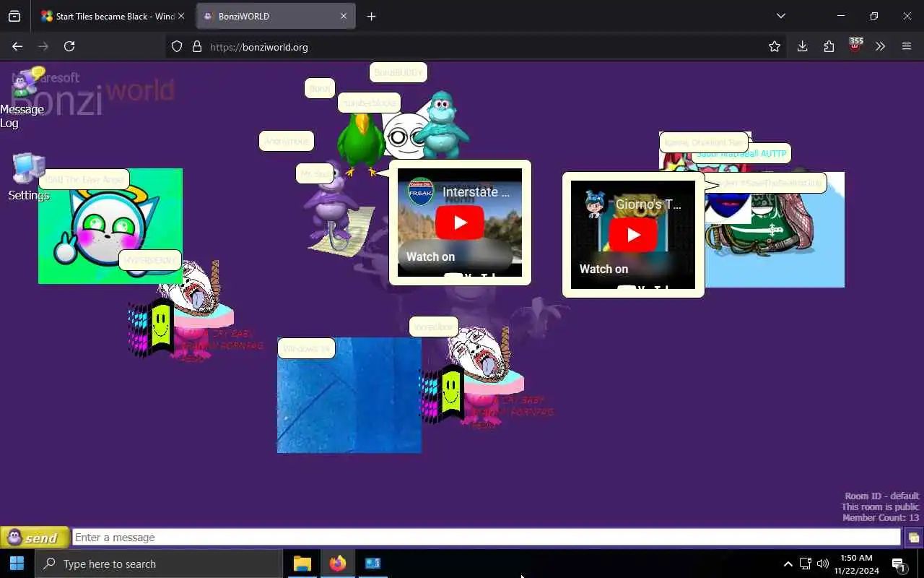Close the BonziWORLD tab
This screenshot has height=578, width=924.
coord(344,16)
